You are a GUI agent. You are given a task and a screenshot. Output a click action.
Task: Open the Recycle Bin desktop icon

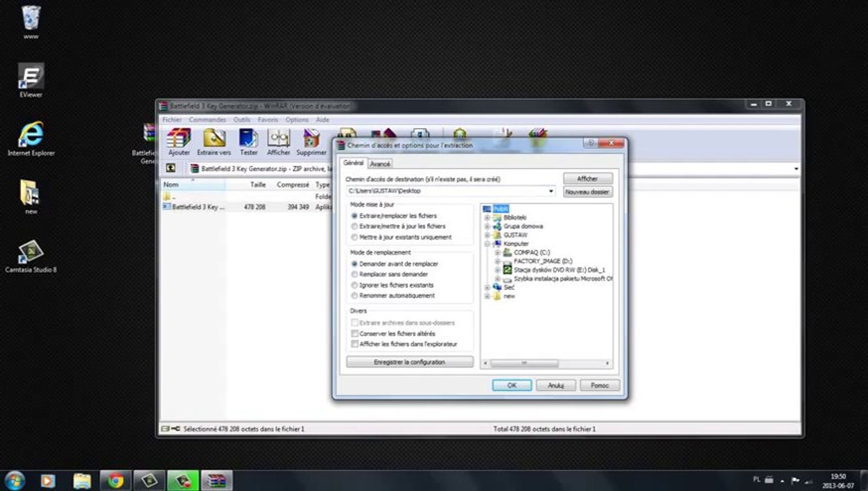click(x=31, y=22)
